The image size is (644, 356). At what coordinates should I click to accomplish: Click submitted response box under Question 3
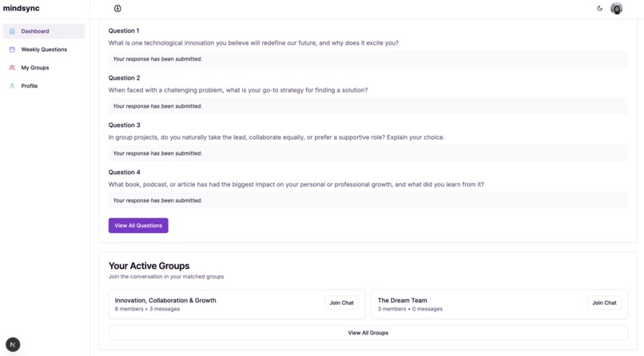pyautogui.click(x=368, y=153)
